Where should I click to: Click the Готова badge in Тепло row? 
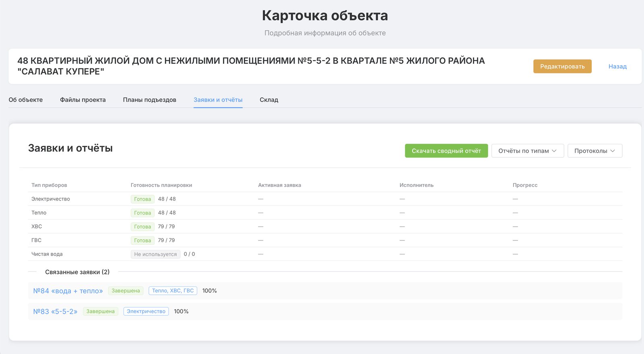[x=142, y=213]
